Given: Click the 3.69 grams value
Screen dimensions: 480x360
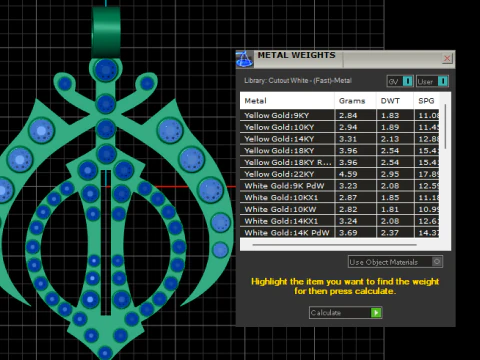Looking at the screenshot, I should (348, 233).
